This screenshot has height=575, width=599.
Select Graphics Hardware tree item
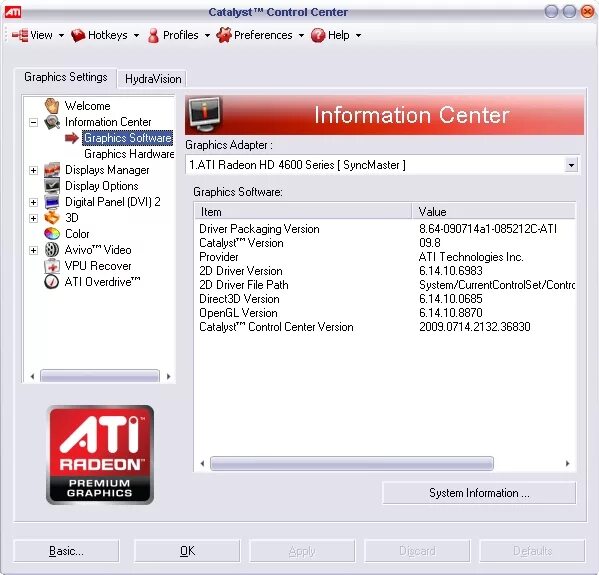[x=129, y=154]
